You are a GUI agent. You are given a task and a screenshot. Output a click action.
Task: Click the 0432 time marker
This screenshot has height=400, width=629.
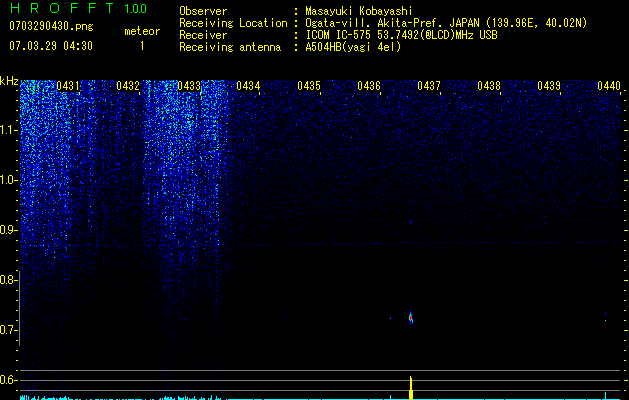128,86
